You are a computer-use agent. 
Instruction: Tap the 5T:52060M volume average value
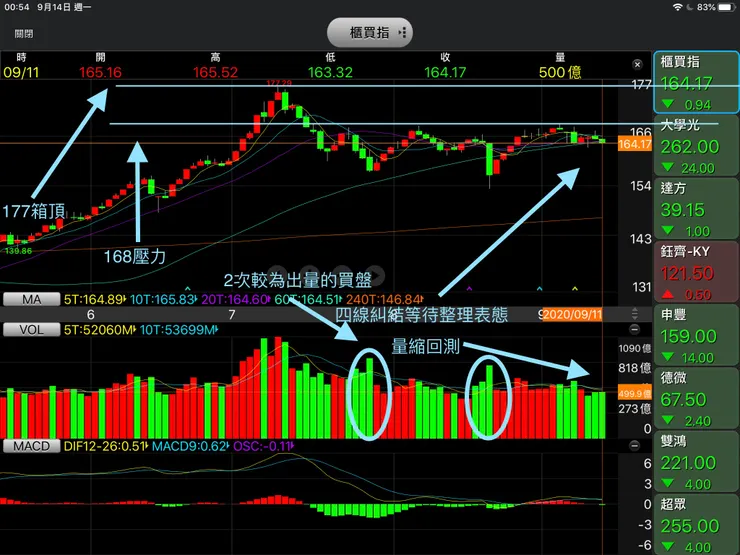(99, 329)
